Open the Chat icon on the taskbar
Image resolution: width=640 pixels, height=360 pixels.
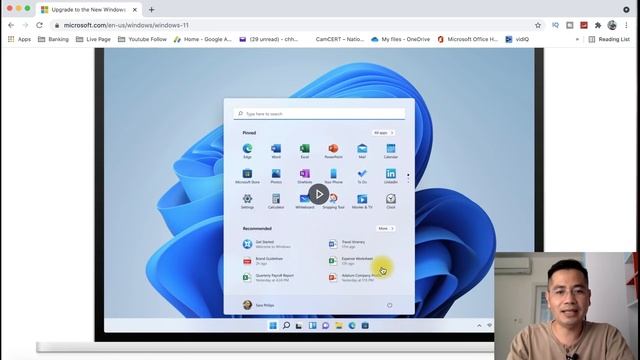(325, 325)
